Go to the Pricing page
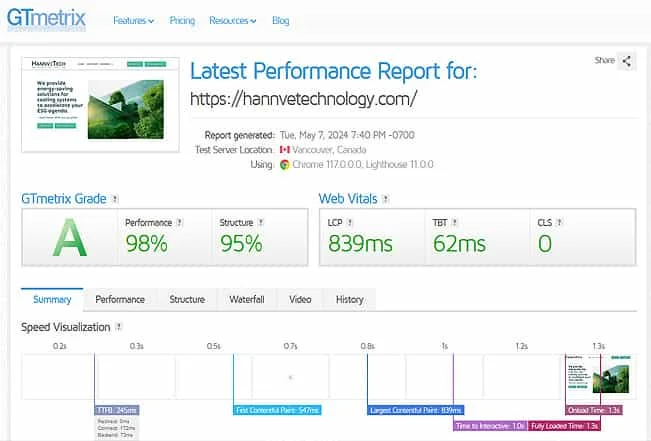 [x=182, y=20]
